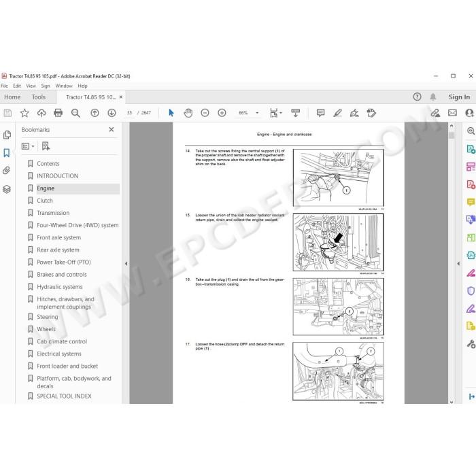Zoom out with the minus circle
Viewport: 476px width, 476px height.
tap(205, 113)
